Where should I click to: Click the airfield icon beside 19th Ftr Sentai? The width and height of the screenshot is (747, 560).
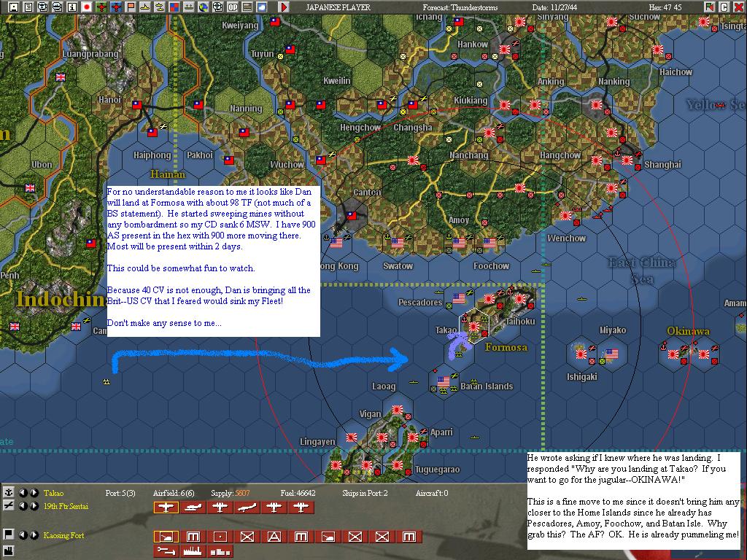coord(9,506)
